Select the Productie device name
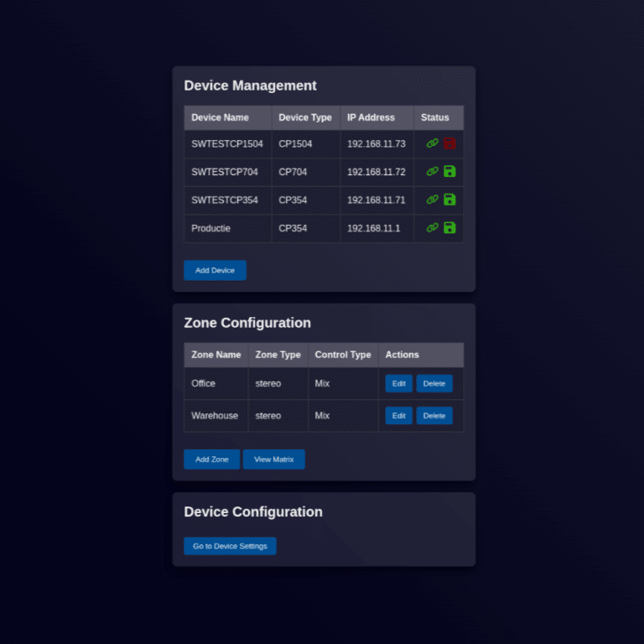 point(210,228)
